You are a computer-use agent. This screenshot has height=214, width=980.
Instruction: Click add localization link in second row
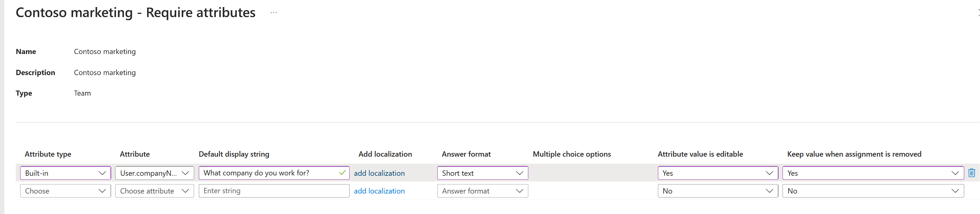(379, 191)
